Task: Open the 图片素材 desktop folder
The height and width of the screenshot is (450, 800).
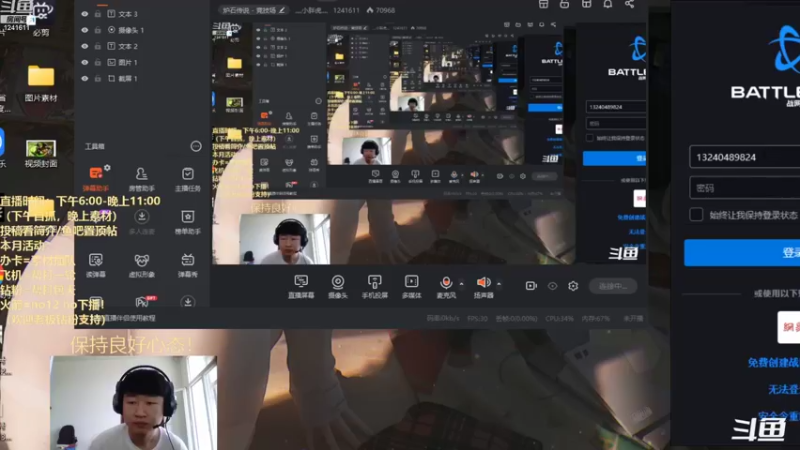Action: pyautogui.click(x=41, y=83)
